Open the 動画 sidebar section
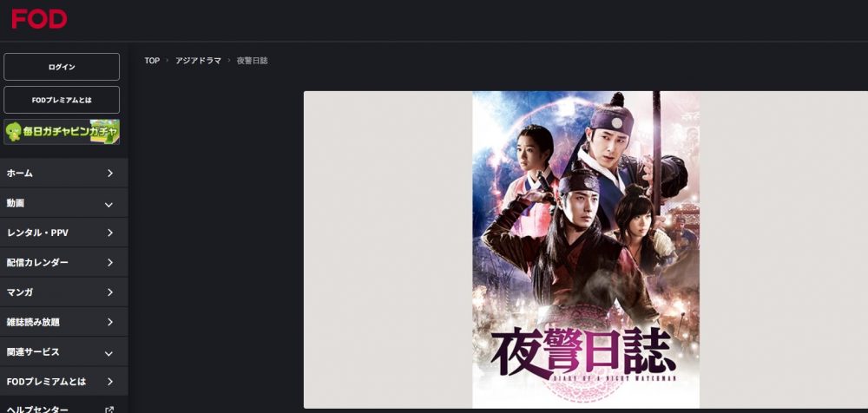 pyautogui.click(x=63, y=203)
